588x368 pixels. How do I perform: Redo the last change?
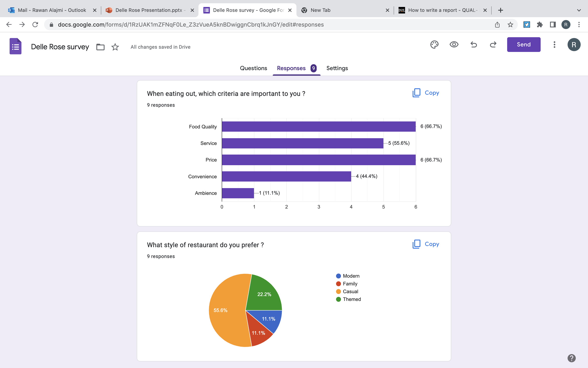point(493,45)
